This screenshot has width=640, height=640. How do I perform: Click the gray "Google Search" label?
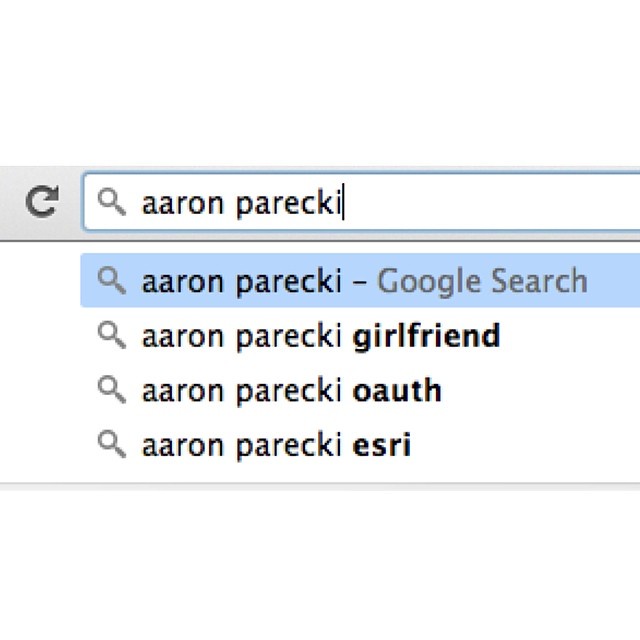coord(482,281)
